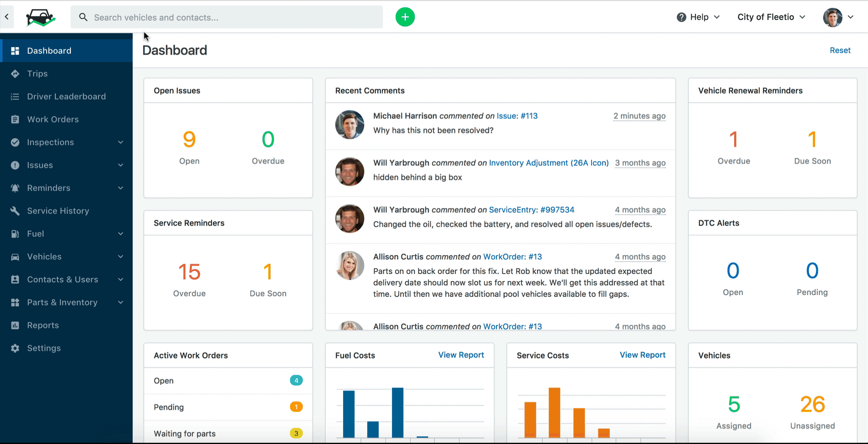Click the Fleetio car logo

pos(41,18)
